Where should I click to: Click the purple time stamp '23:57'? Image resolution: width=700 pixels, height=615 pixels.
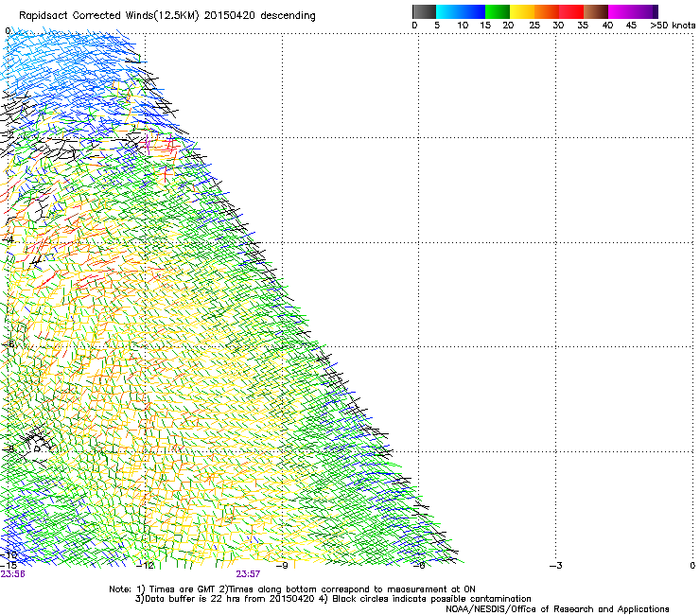click(x=248, y=574)
